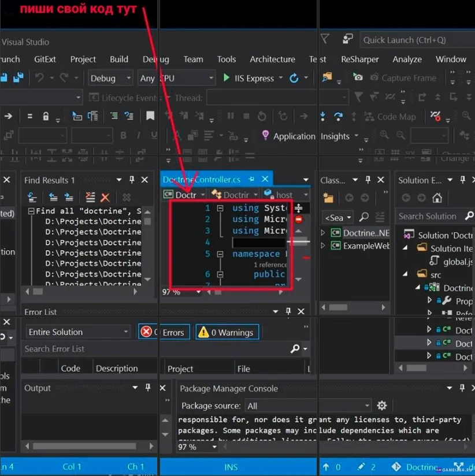
Task: Click the Output panel horizontal scrollbar
Action: (88, 446)
